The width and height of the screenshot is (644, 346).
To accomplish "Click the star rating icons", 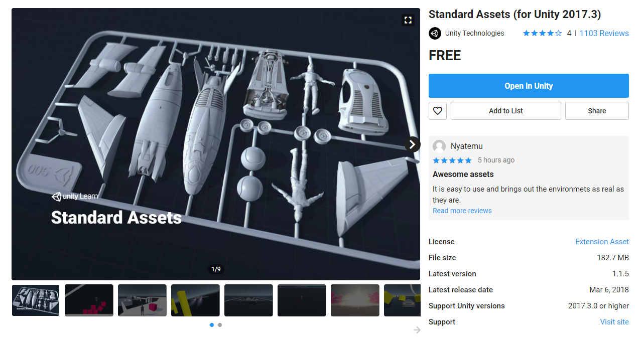I will click(542, 33).
